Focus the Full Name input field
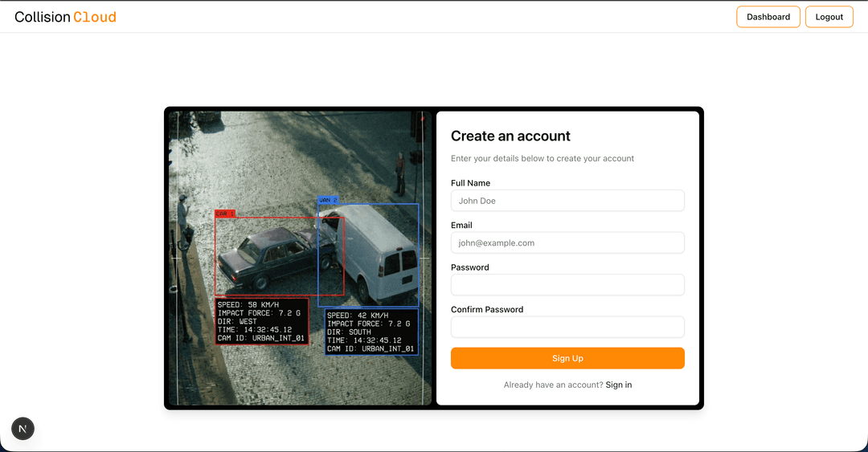The width and height of the screenshot is (868, 452). coord(567,201)
